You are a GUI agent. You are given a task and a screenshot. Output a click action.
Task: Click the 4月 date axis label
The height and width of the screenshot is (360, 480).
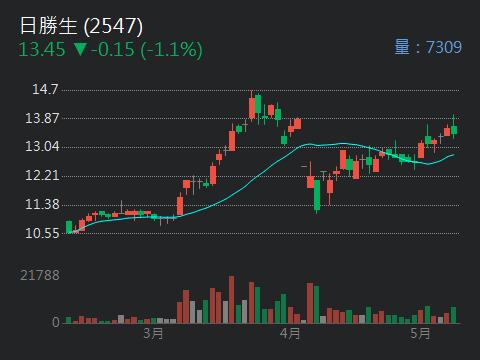290,333
